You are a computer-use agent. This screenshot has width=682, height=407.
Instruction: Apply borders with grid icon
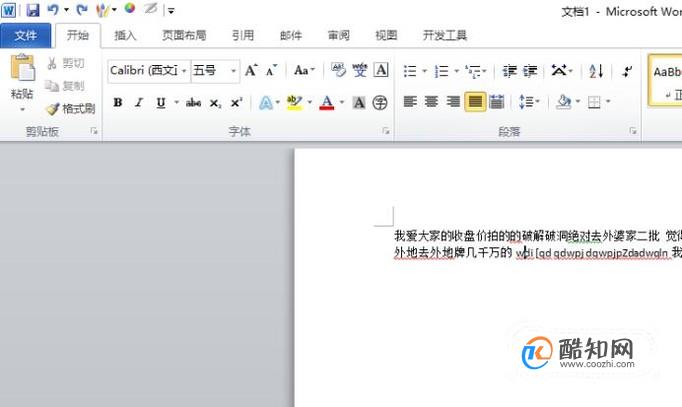(x=594, y=103)
